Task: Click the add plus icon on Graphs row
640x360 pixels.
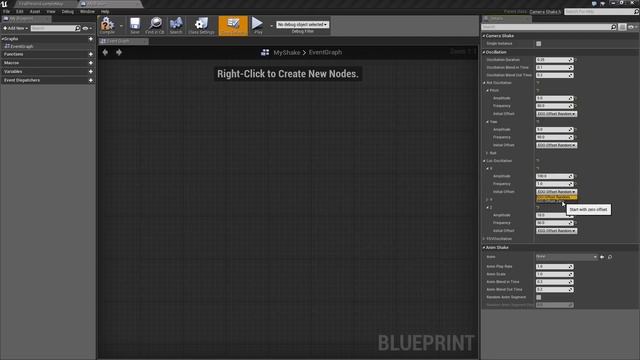Action: (91, 39)
